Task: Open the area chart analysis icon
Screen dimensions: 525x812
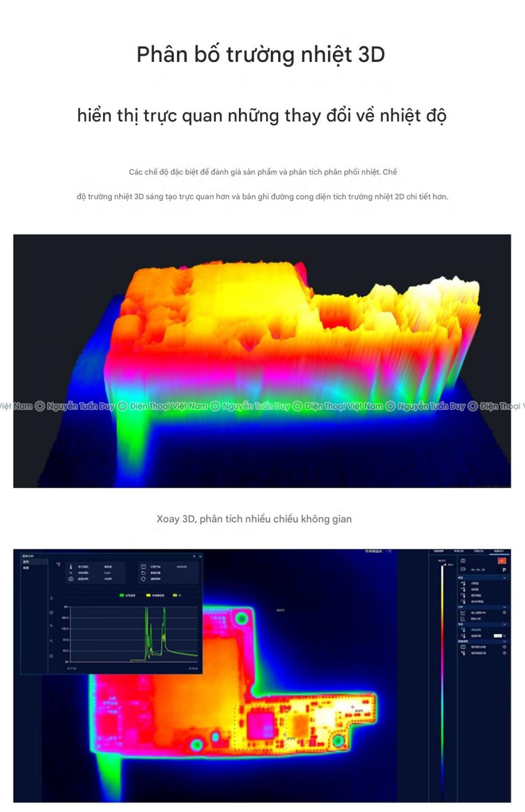Action: point(463,619)
